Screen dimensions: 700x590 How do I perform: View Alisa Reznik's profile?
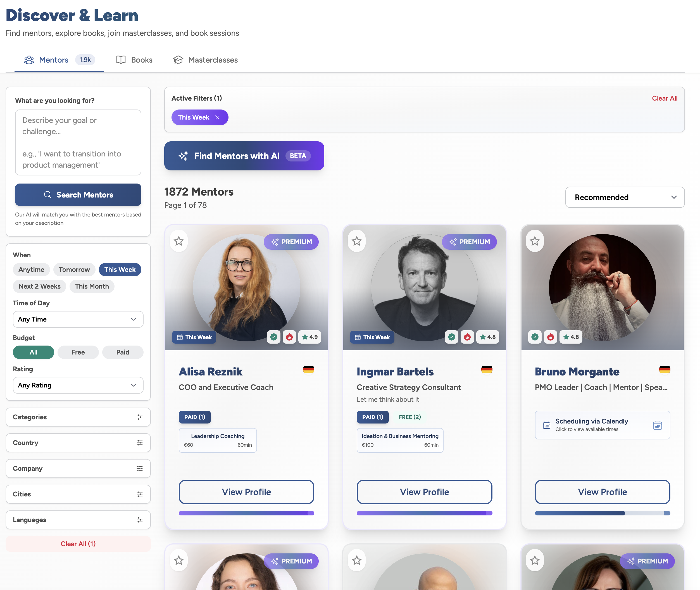coord(246,492)
